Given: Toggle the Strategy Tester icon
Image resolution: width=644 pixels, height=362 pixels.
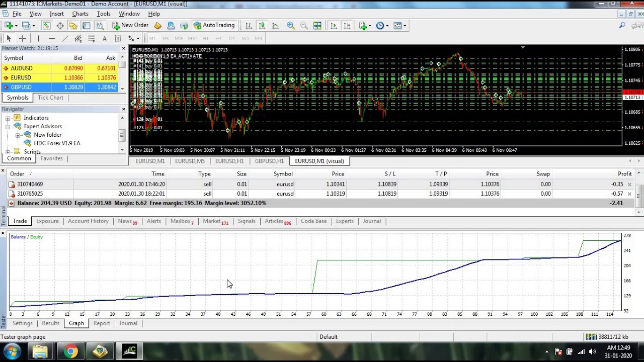Looking at the screenshot, I should tap(100, 26).
